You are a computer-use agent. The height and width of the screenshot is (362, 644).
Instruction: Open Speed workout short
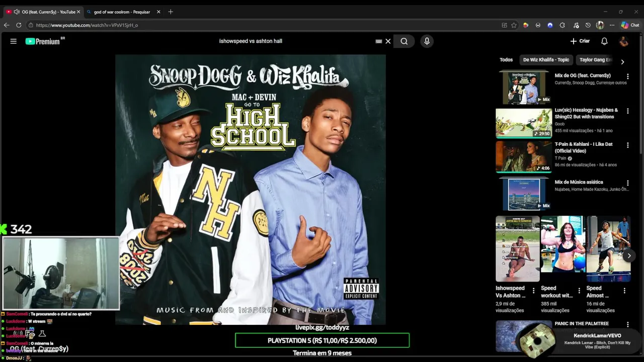coord(563,249)
